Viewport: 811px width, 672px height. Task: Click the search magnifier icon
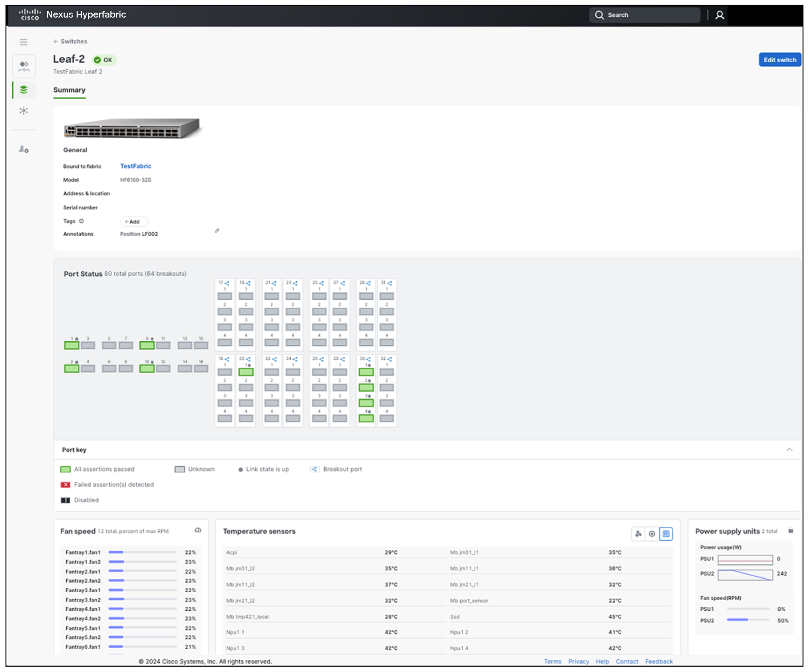pyautogui.click(x=599, y=15)
